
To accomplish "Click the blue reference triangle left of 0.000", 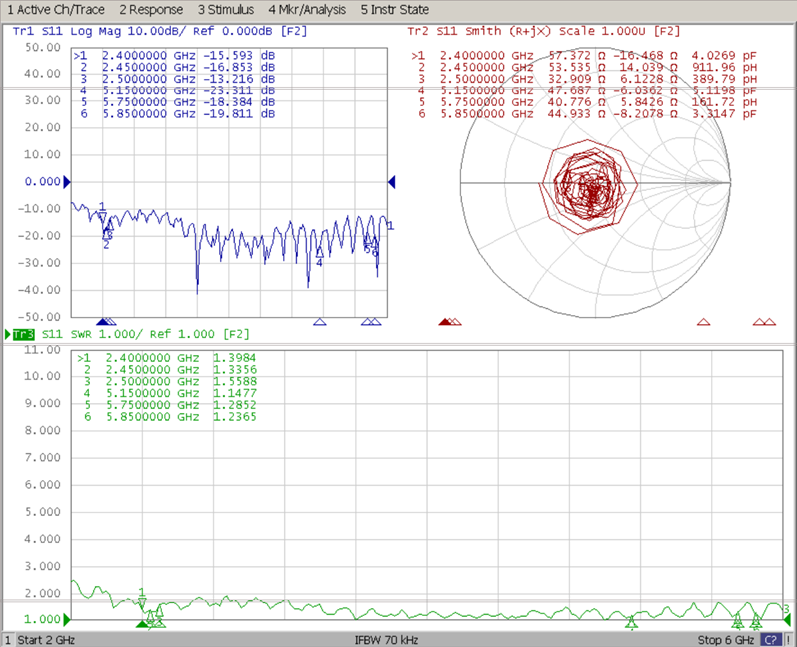I will (x=67, y=182).
